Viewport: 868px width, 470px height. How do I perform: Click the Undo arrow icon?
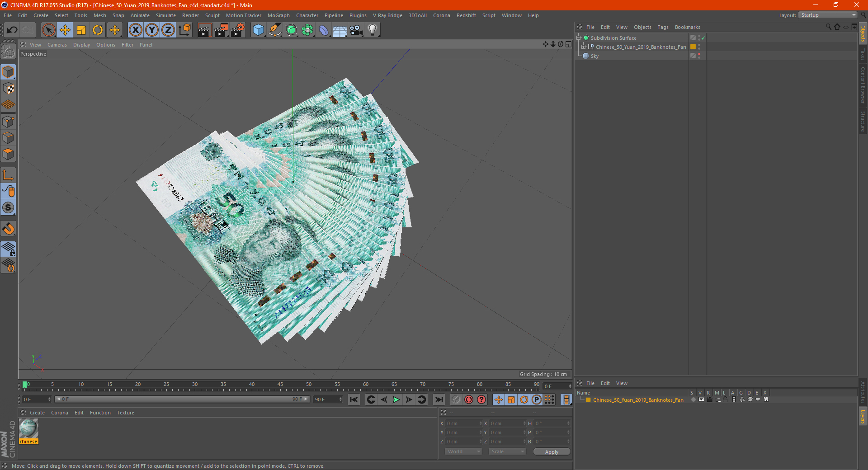pyautogui.click(x=12, y=30)
